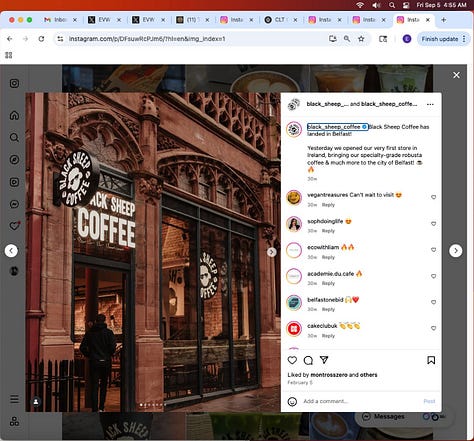
Task: Go to next post with right arrow
Action: (x=456, y=251)
